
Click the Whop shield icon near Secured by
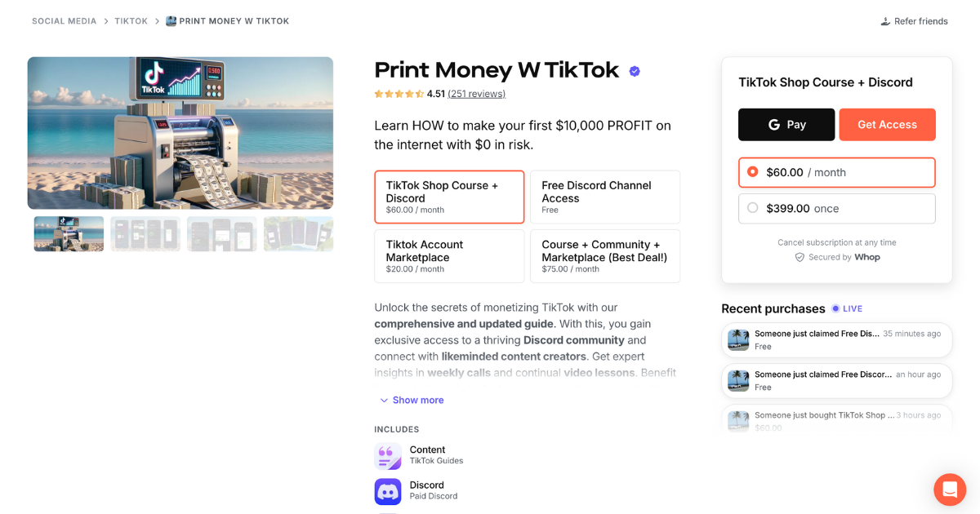coord(800,257)
